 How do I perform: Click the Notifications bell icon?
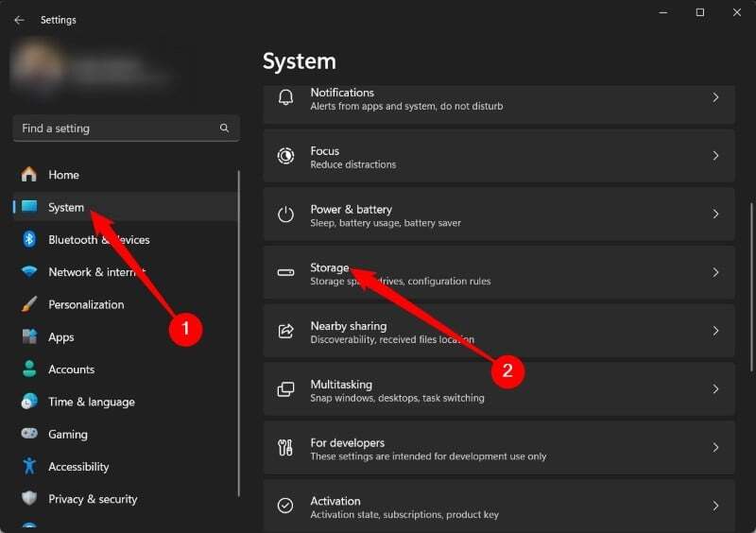coord(285,97)
